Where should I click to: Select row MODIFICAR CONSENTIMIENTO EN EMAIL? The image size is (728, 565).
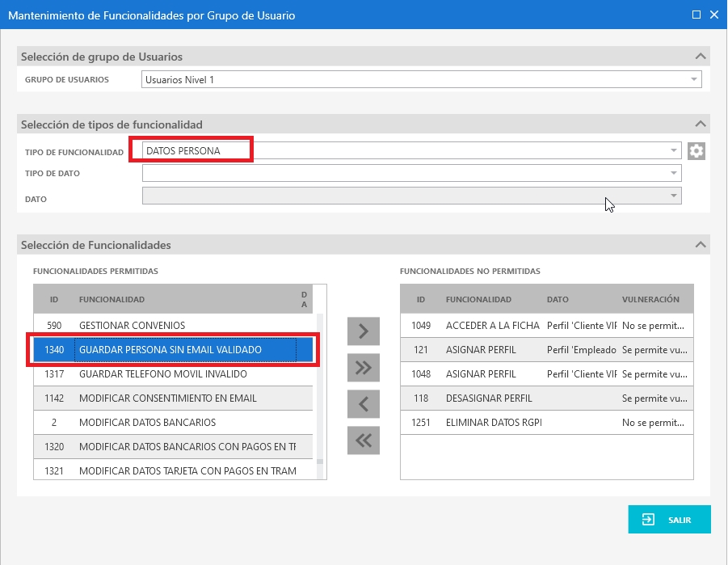coord(173,398)
